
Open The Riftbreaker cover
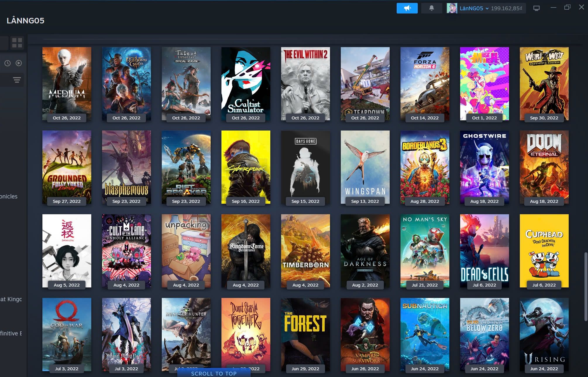click(x=186, y=167)
